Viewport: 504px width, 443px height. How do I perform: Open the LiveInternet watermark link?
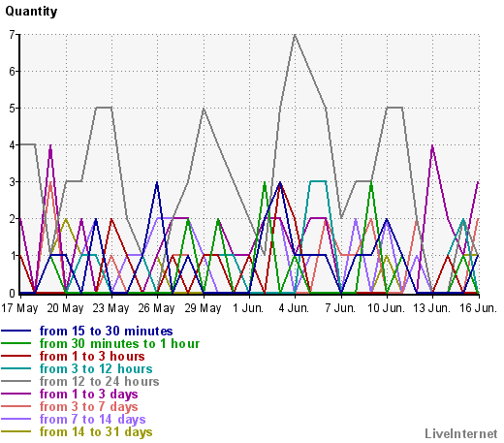point(461,433)
